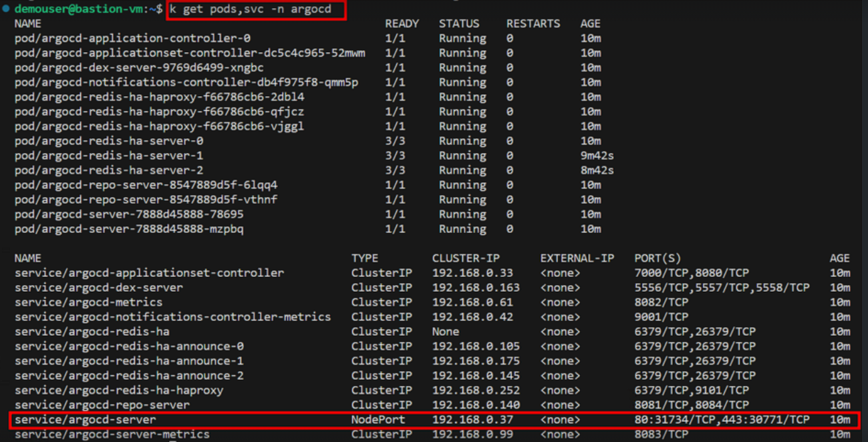Click the PORT(S) column header
Image resolution: width=868 pixels, height=442 pixels.
[x=657, y=258]
